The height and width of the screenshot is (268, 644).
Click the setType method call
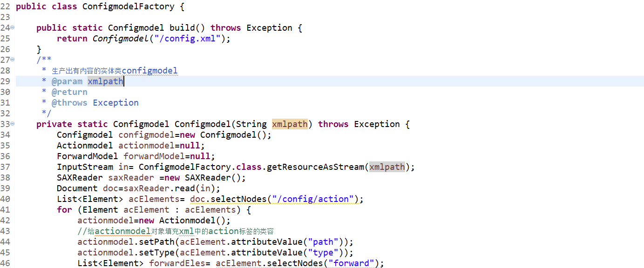tap(156, 253)
